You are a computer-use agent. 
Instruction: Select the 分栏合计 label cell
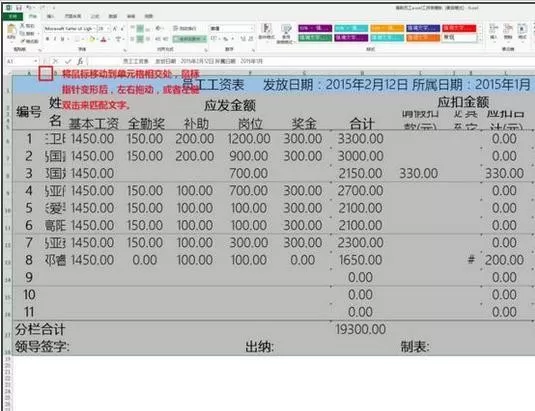(40, 329)
